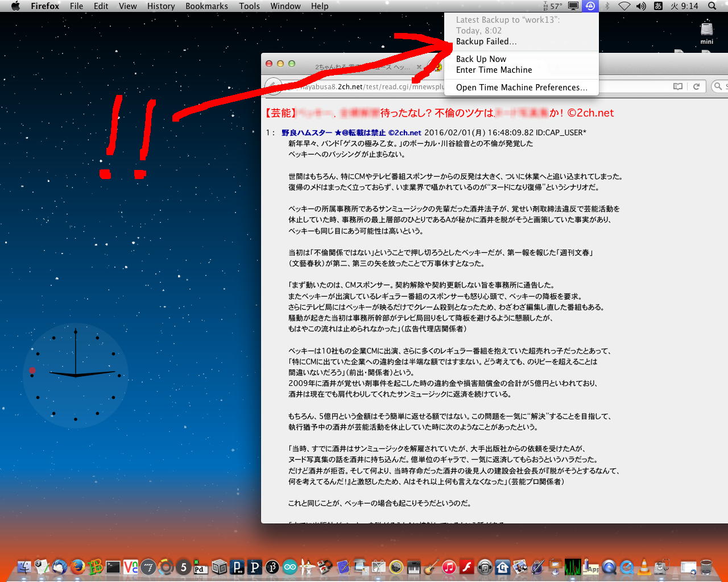Open the Japanese input source menu
The width and height of the screenshot is (728, 582).
(x=658, y=6)
